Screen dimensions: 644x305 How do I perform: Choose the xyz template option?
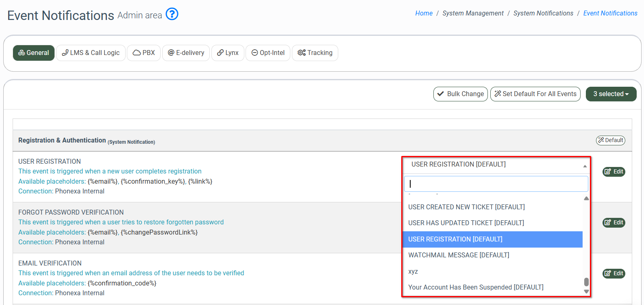(413, 272)
